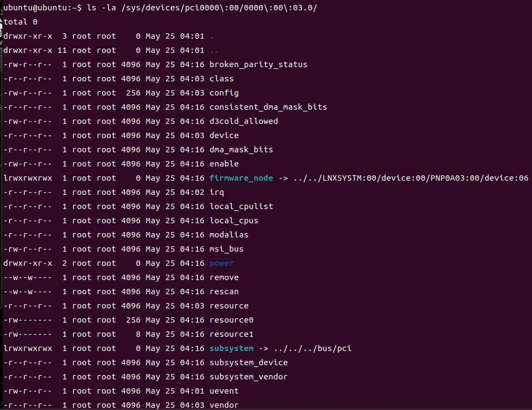532x410 pixels.
Task: Click the ../../../bus/pci link target
Action: pyautogui.click(x=313, y=348)
